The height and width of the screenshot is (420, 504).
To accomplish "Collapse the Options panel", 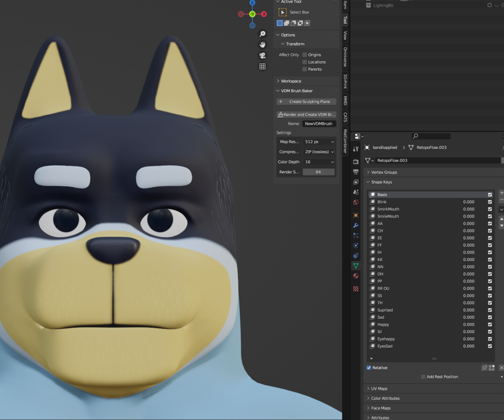I will click(278, 35).
